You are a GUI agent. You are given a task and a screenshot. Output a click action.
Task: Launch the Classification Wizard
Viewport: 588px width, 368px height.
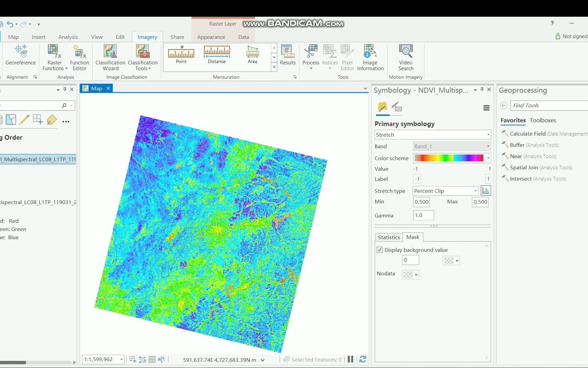(110, 57)
